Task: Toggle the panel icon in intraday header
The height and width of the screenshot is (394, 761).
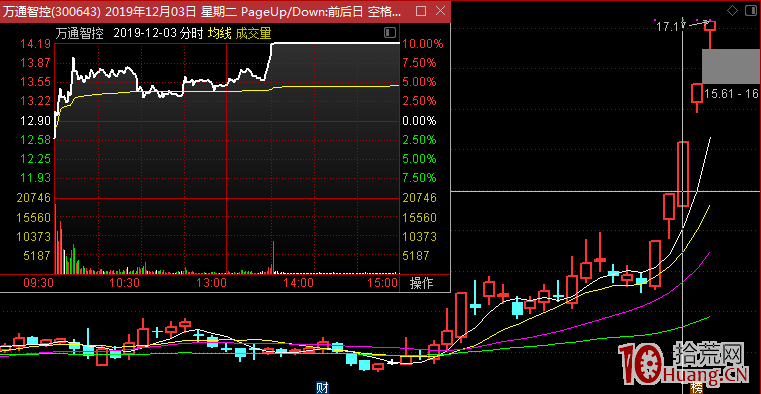Action: pyautogui.click(x=389, y=33)
